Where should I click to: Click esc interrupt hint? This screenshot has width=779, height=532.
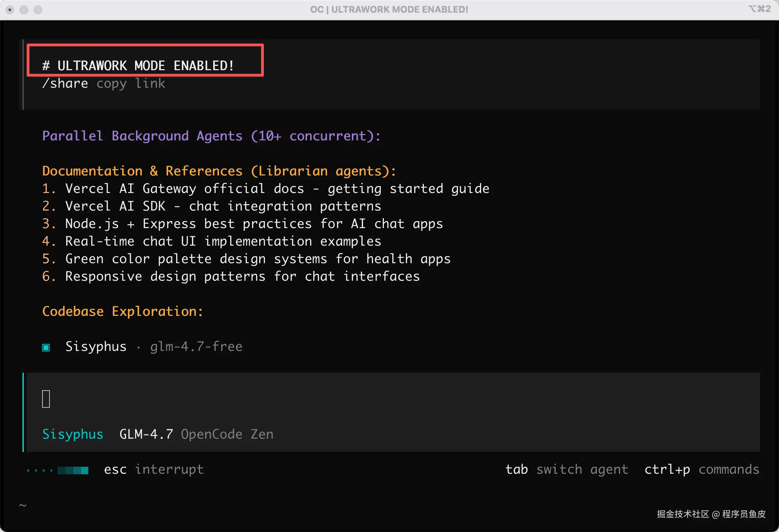pyautogui.click(x=154, y=470)
